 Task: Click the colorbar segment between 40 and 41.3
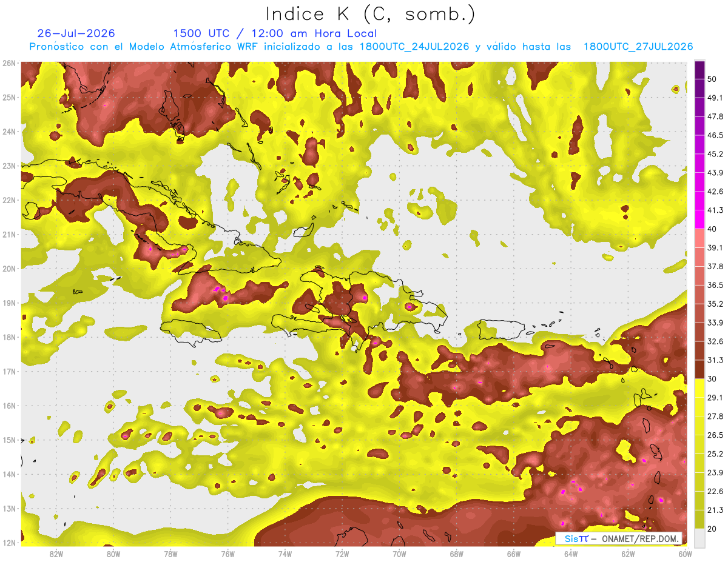click(x=699, y=219)
